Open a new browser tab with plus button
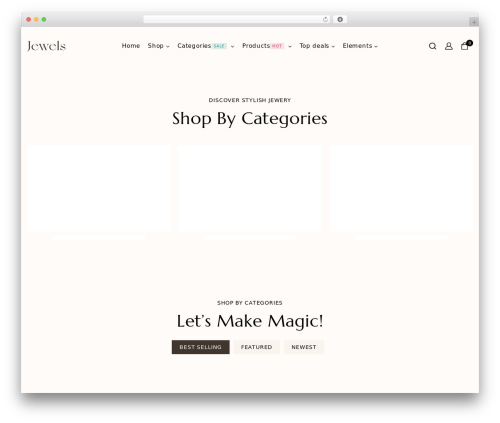500x423 pixels. (x=474, y=22)
